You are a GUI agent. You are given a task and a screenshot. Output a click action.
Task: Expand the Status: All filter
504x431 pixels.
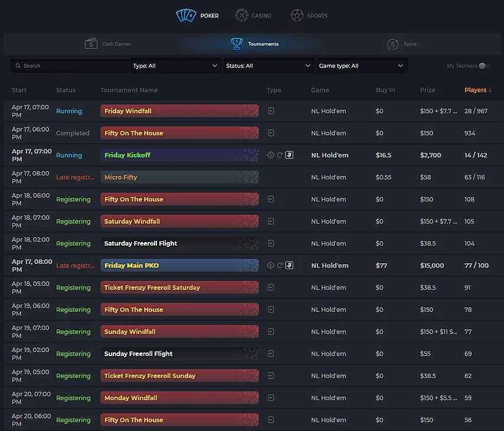(268, 66)
